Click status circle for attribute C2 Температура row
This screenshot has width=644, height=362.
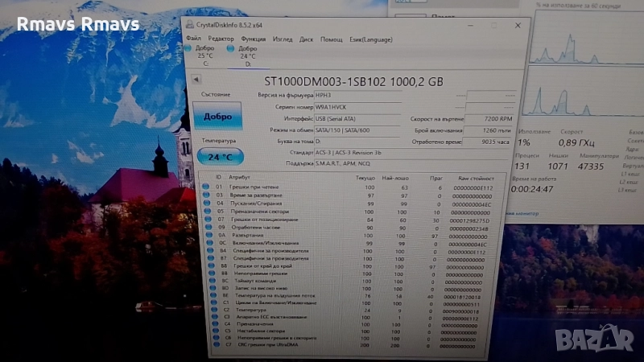point(205,309)
